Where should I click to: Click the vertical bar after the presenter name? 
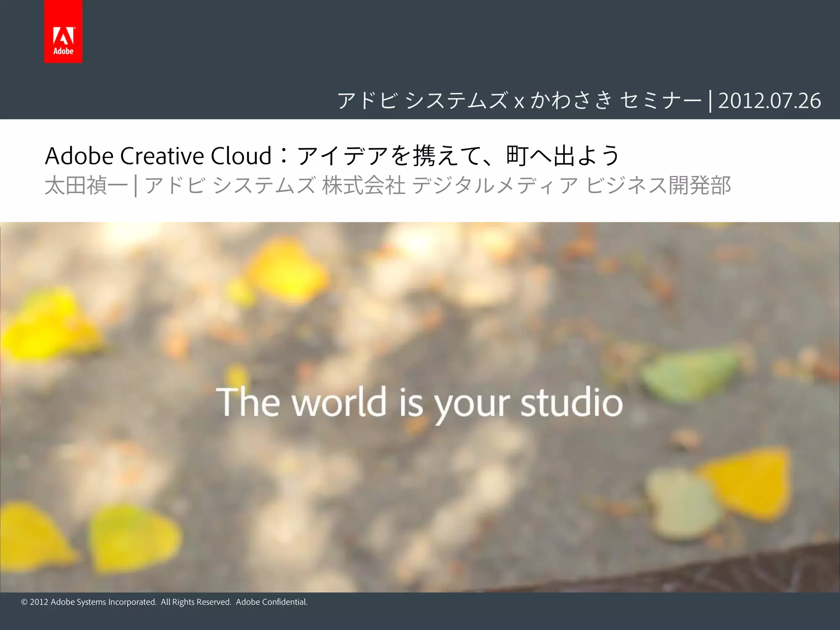[136, 185]
